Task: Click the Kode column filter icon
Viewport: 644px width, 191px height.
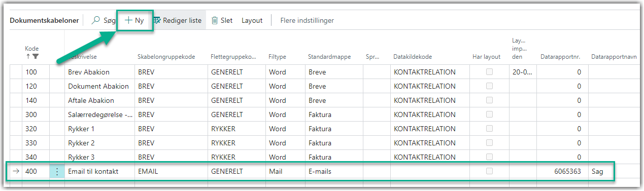Action: 36,57
